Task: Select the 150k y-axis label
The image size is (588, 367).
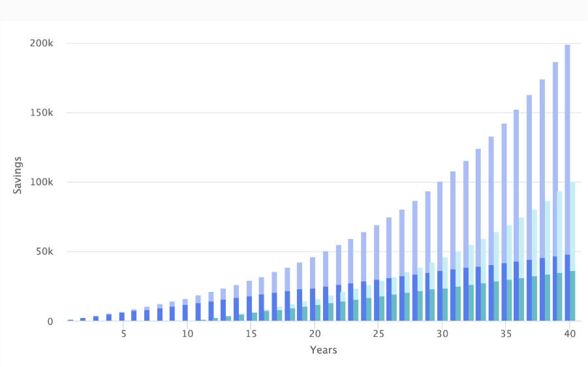Action: [x=42, y=112]
